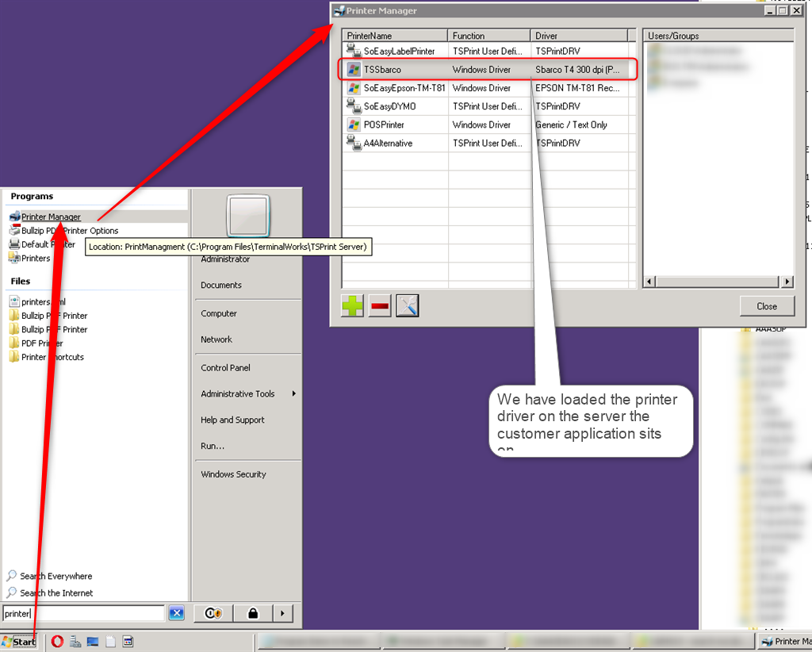
Task: Click the Users/Groups scroll left arrow
Action: click(x=649, y=282)
